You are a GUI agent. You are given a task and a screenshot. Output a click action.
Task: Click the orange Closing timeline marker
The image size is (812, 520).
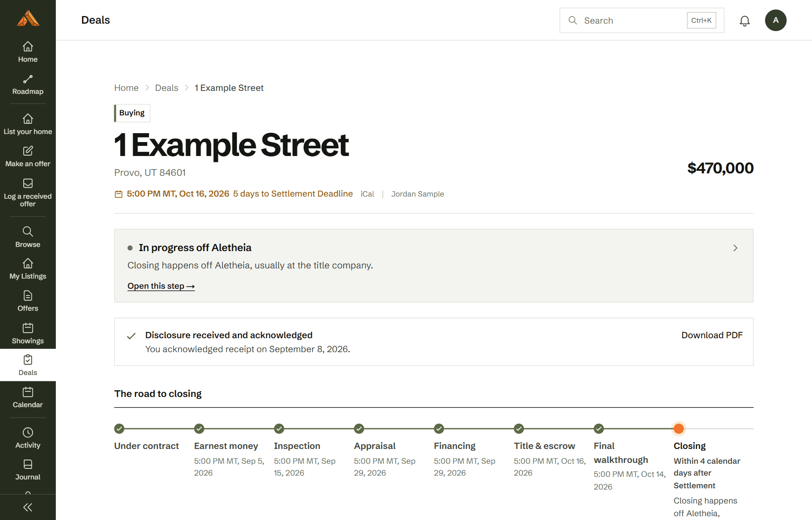679,429
